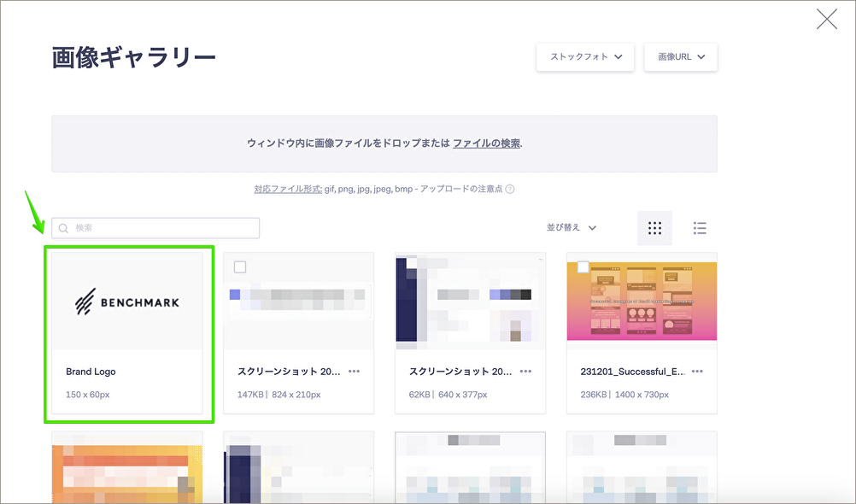This screenshot has width=856, height=504.
Task: Click the magnifier icon in search box
Action: (64, 228)
